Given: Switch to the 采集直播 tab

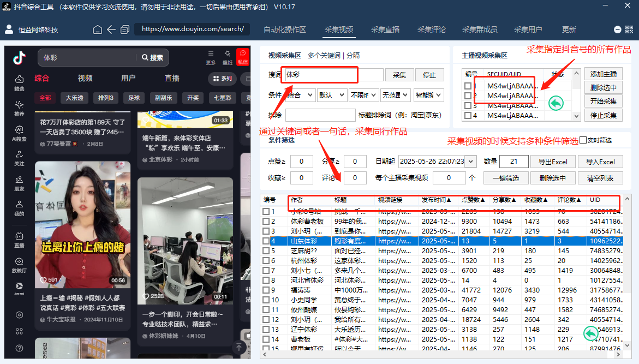Looking at the screenshot, I should pyautogui.click(x=385, y=30).
